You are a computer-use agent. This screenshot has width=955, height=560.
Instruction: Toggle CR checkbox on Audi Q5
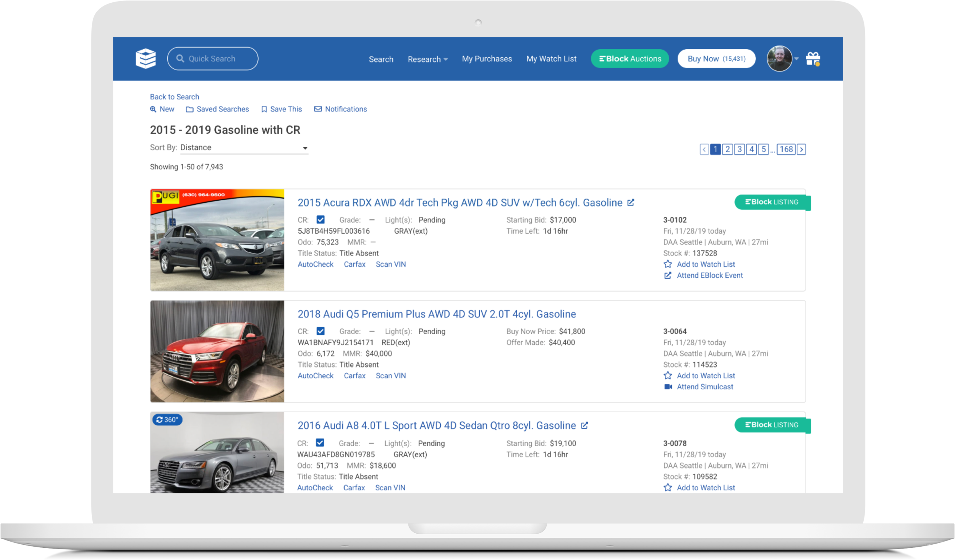coord(320,331)
